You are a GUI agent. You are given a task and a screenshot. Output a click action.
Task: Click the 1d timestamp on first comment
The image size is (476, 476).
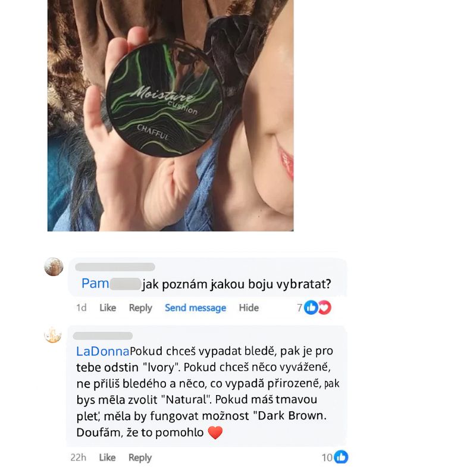pyautogui.click(x=82, y=308)
